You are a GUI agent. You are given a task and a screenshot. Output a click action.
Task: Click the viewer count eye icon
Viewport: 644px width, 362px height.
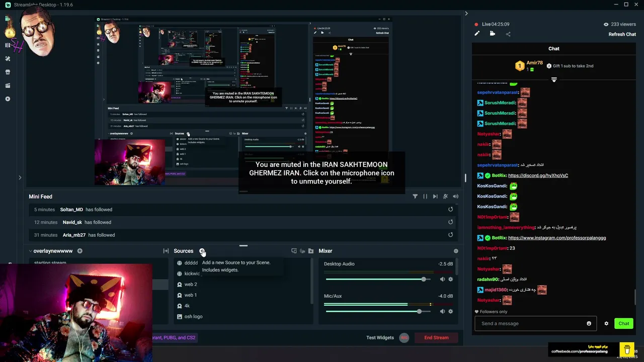pos(606,24)
